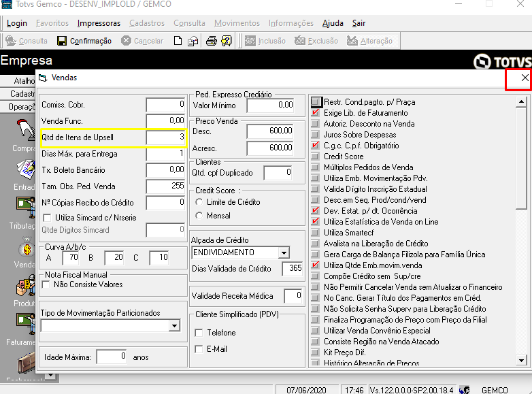Click the Tam. Obs. Ped. Venda field
The image size is (532, 394).
pos(166,186)
